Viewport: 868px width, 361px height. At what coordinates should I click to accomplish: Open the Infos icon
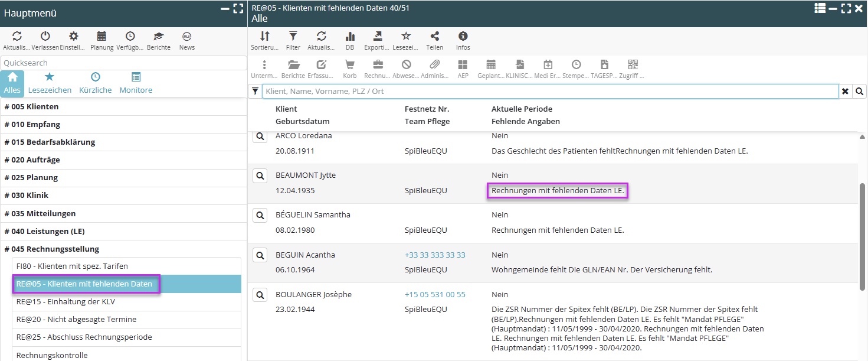pyautogui.click(x=463, y=37)
